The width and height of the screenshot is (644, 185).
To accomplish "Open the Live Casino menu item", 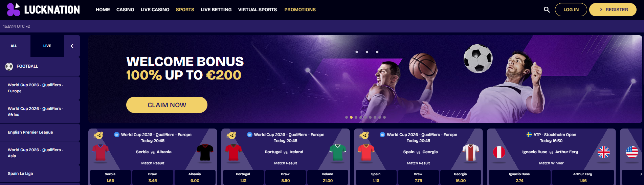I will (x=155, y=10).
